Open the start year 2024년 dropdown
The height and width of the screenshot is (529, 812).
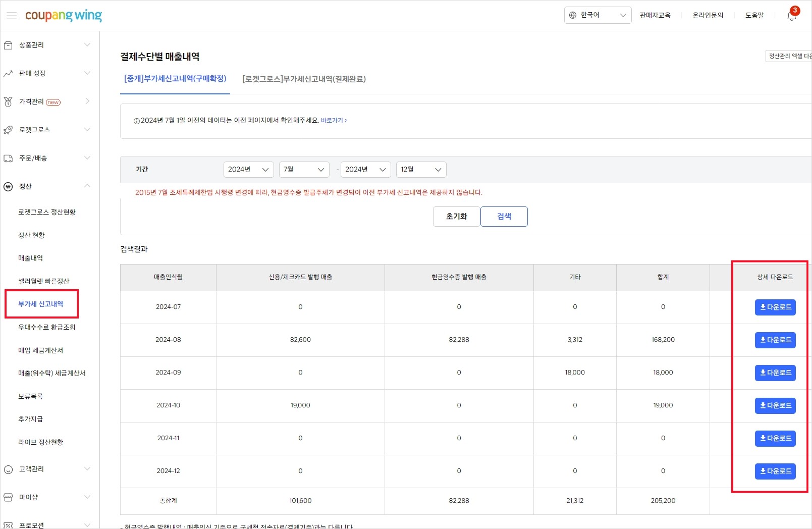click(x=248, y=170)
